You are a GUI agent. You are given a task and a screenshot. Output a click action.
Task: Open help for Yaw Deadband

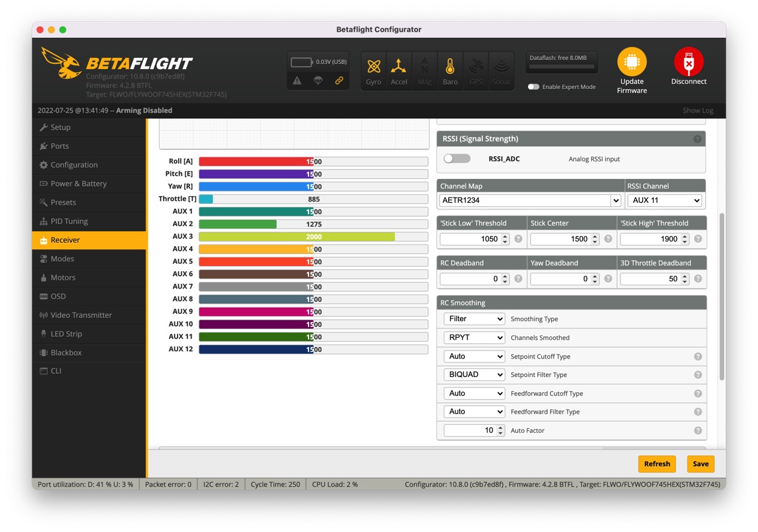(x=608, y=279)
